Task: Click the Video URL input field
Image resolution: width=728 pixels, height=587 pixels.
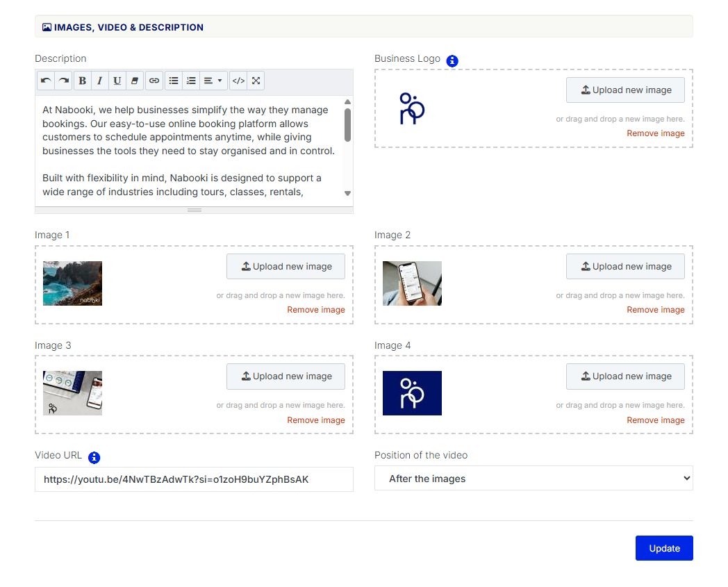Action: click(194, 479)
